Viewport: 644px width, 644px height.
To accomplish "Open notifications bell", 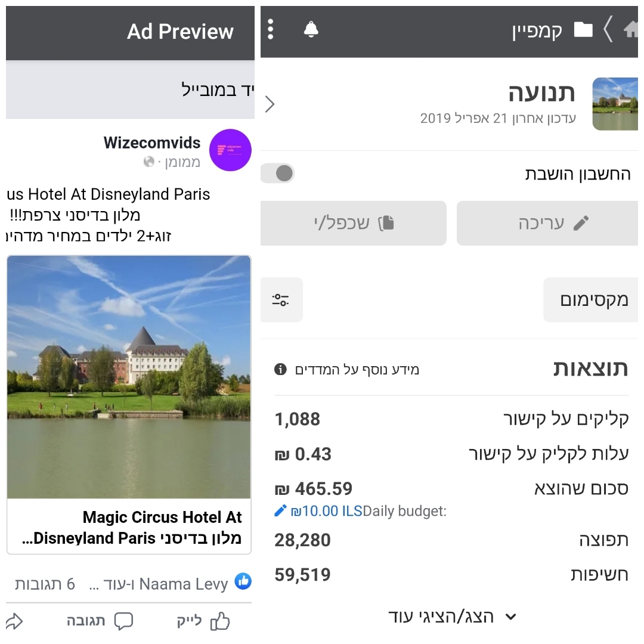I will pyautogui.click(x=311, y=30).
